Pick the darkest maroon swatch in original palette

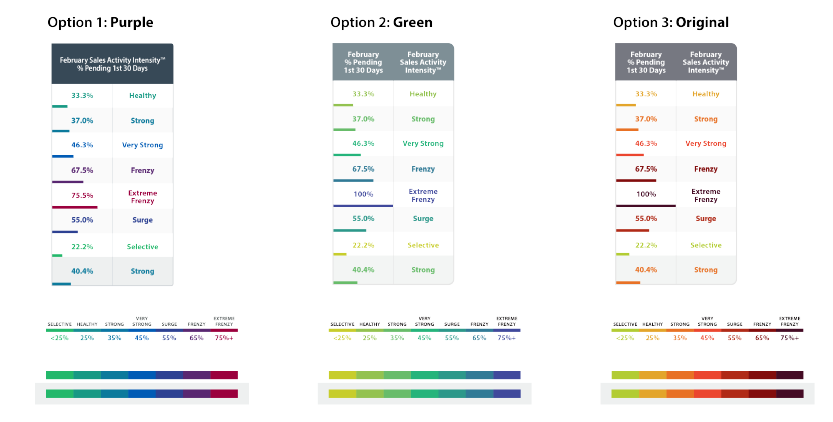(790, 375)
